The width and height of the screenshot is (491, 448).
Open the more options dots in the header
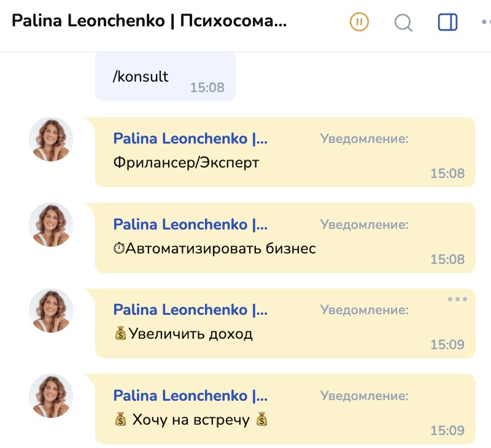point(485,22)
